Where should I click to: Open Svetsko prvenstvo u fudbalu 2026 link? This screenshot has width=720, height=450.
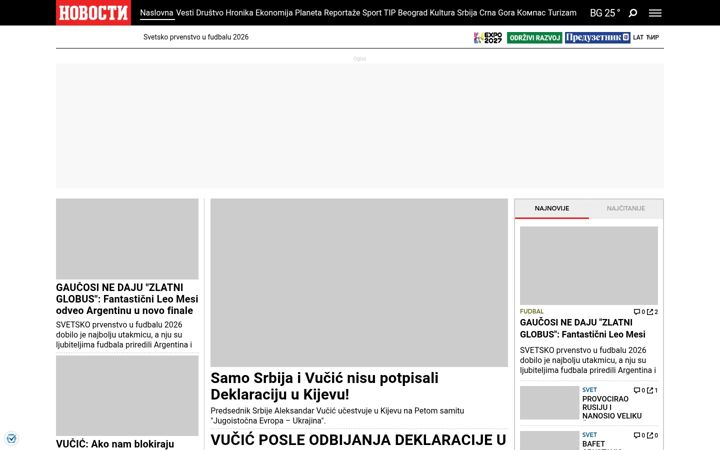[196, 37]
